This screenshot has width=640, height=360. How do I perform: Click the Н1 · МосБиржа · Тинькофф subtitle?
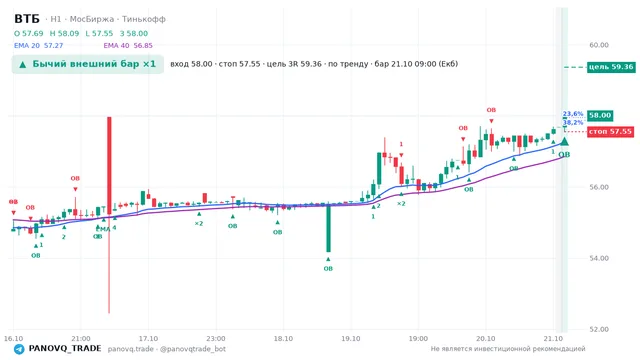[108, 19]
